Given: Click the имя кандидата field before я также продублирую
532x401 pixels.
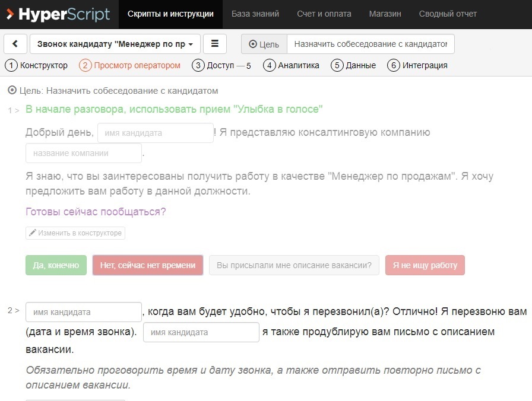Looking at the screenshot, I should click(201, 332).
